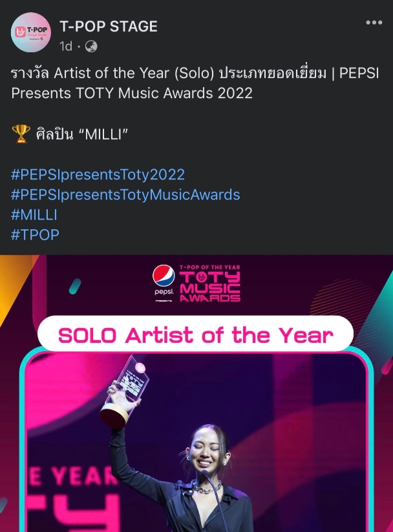Screen dimensions: 393x532
Task: Follow the #PEPSIpresentsTotyMusicAwards hashtag link
Action: 125,194
